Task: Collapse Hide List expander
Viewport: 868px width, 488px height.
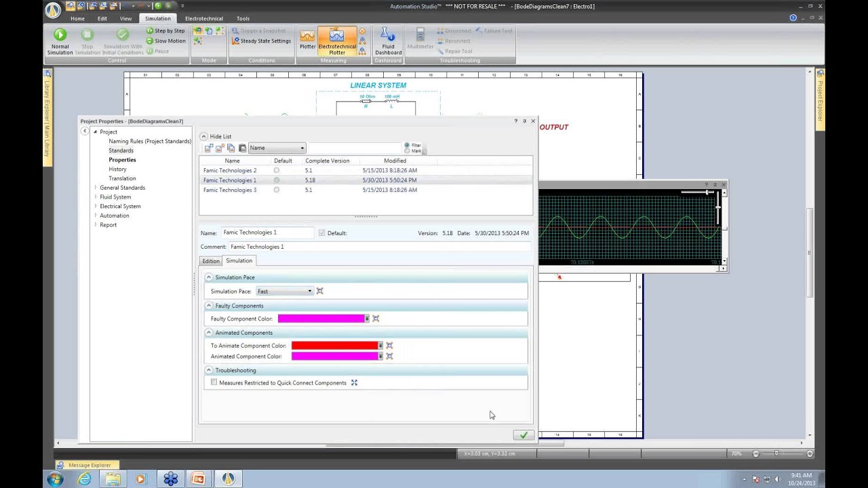Action: point(203,136)
